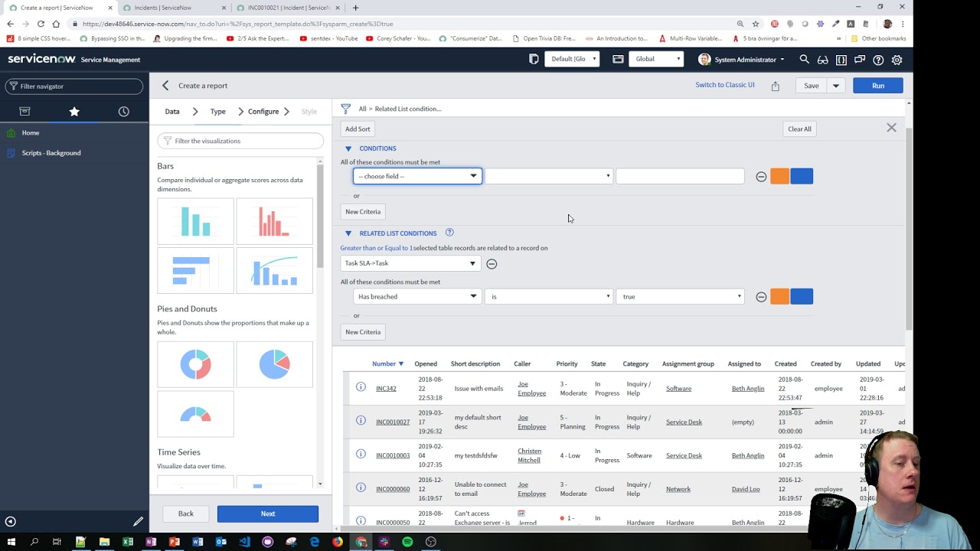Open Scripts - Background in navigator
Image resolution: width=980 pixels, height=551 pixels.
(51, 153)
